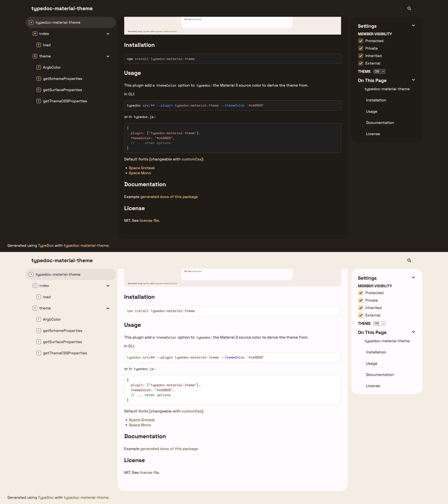Click the search icon in the light header
Screen dimensions: 448x504
(x=409, y=260)
